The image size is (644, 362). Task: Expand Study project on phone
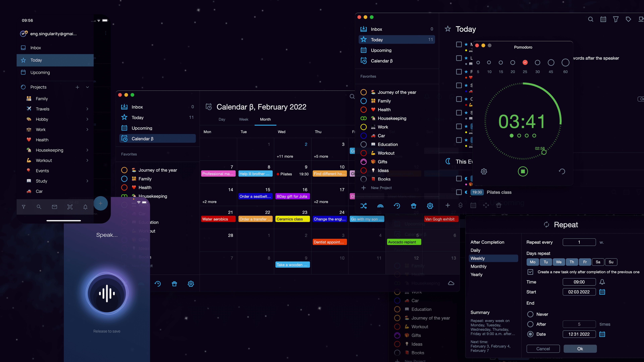click(x=87, y=181)
